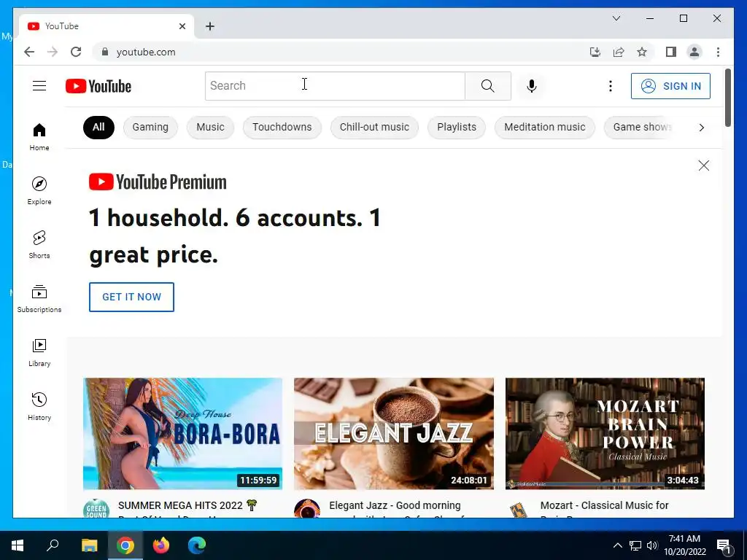
Task: Open Chrome three-dot menu
Action: tap(718, 52)
